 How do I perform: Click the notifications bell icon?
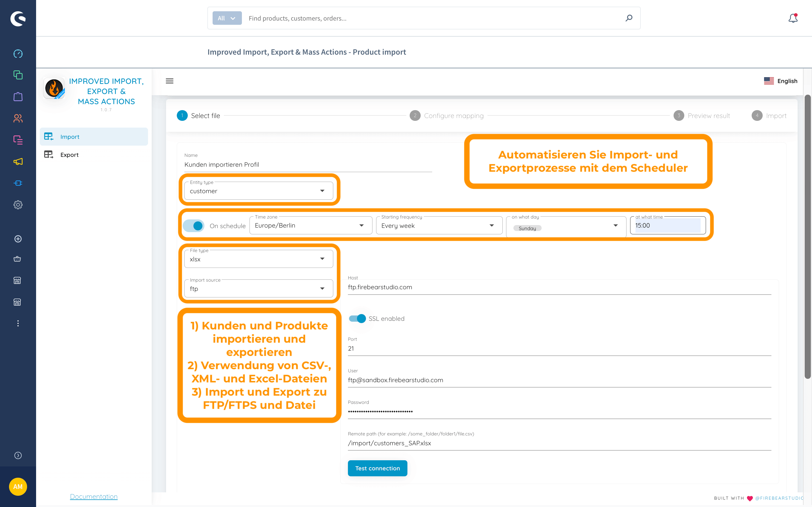coord(793,18)
